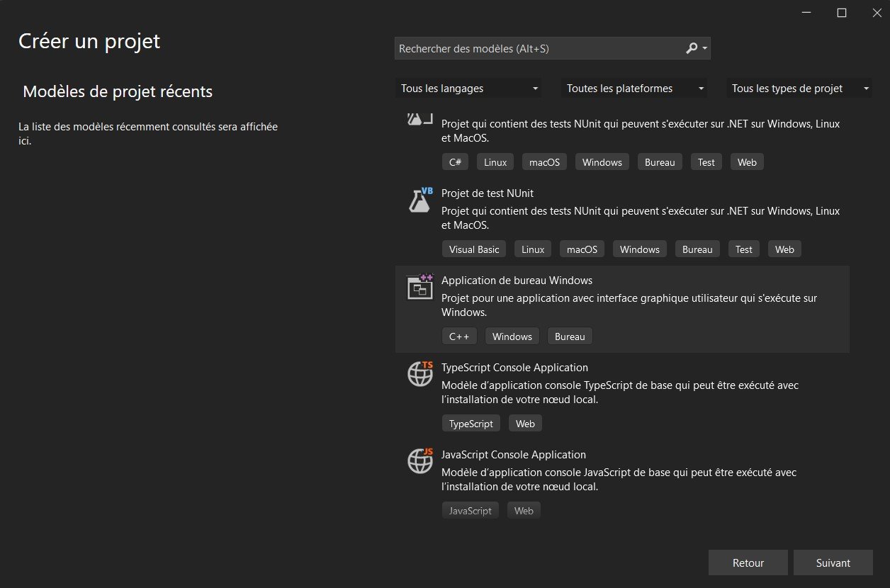Click the Windows tag under C++ template

pos(512,337)
